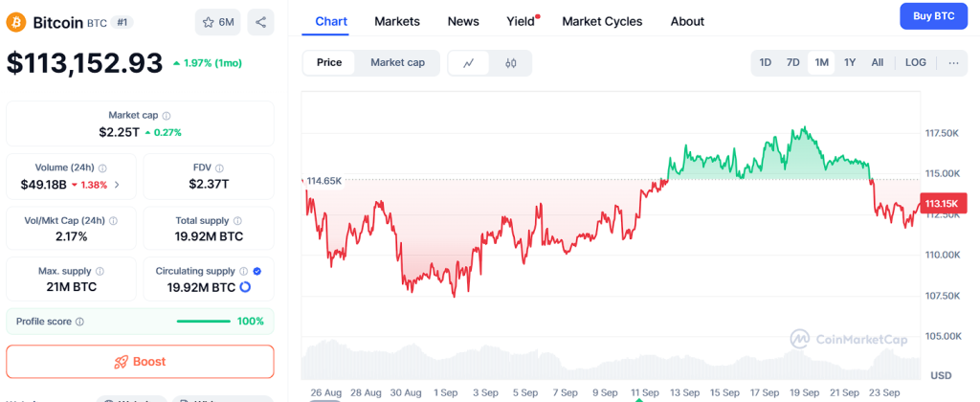Screen dimensions: 980x402
Task: Click the rocket icon on Boost
Action: [121, 362]
